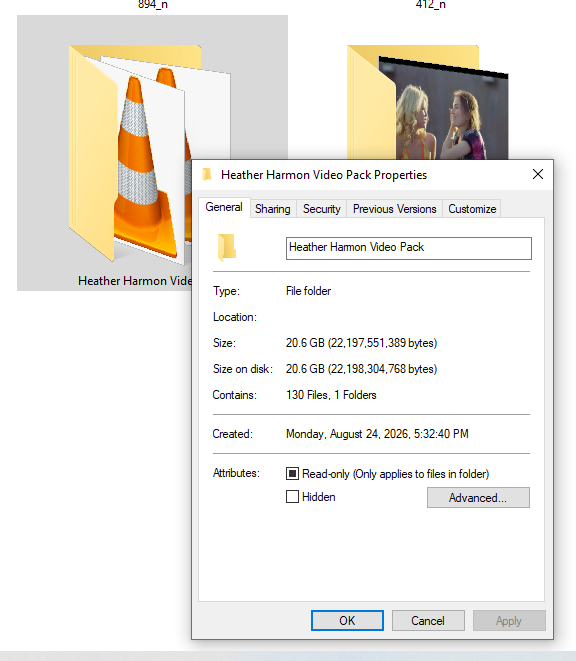Click the size value '22,197,551,389 bytes'
Image resolution: width=576 pixels, height=661 pixels.
point(383,343)
